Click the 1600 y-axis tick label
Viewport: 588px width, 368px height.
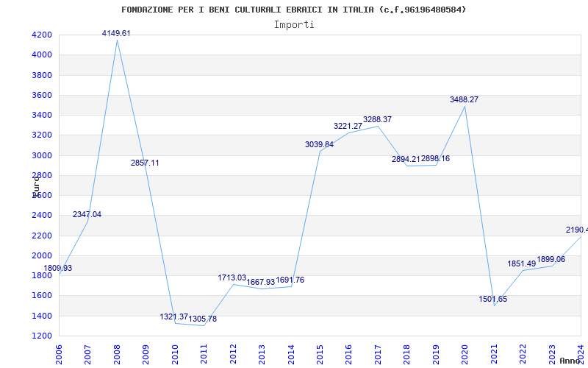42,296
